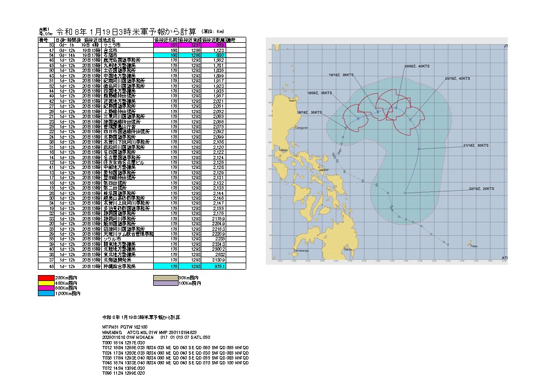This screenshot has width=538, height=392.
Task: Click the lavender 100Km legend swatch
Action: pos(170,283)
